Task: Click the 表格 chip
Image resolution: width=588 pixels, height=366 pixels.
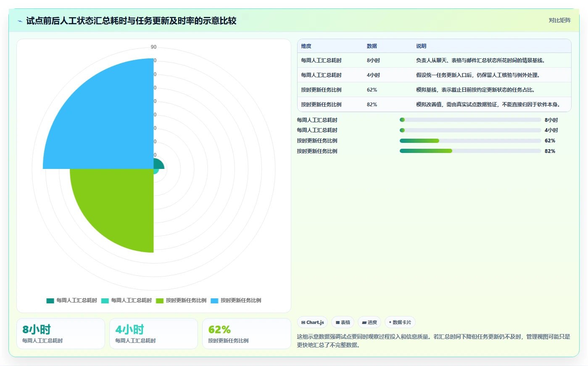Action: (x=343, y=322)
